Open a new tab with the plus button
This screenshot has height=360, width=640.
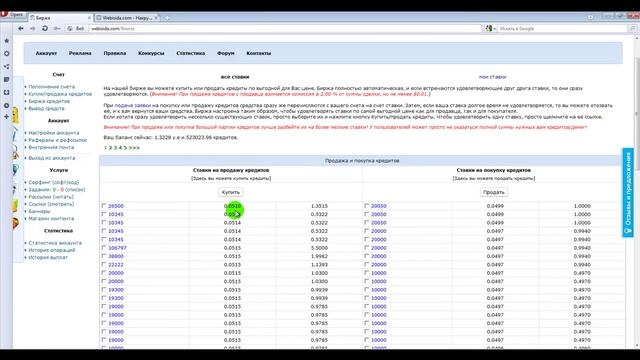click(x=167, y=18)
